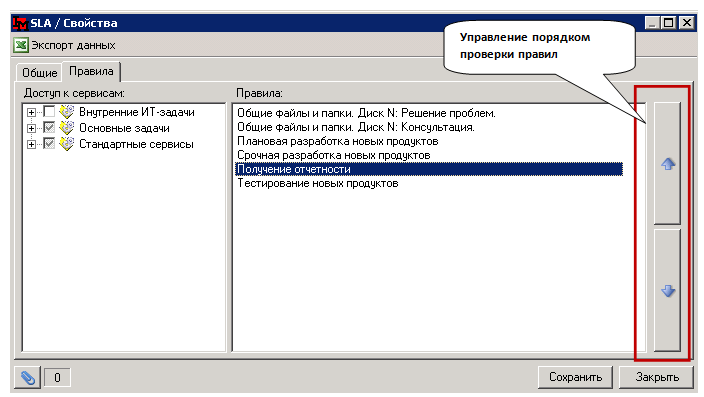The width and height of the screenshot is (704, 397).
Task: Open attachments with the paperclip button
Action: click(x=27, y=377)
